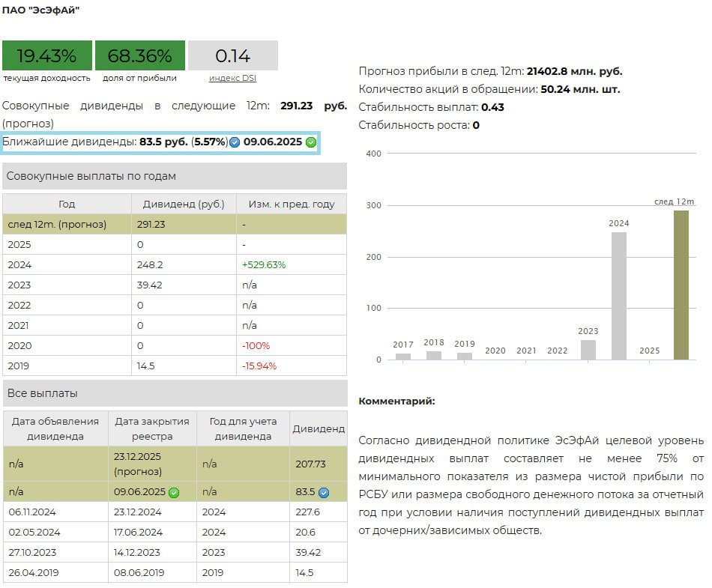712x588 pixels.
Task: Open the индекс DSI link
Action: [x=232, y=78]
